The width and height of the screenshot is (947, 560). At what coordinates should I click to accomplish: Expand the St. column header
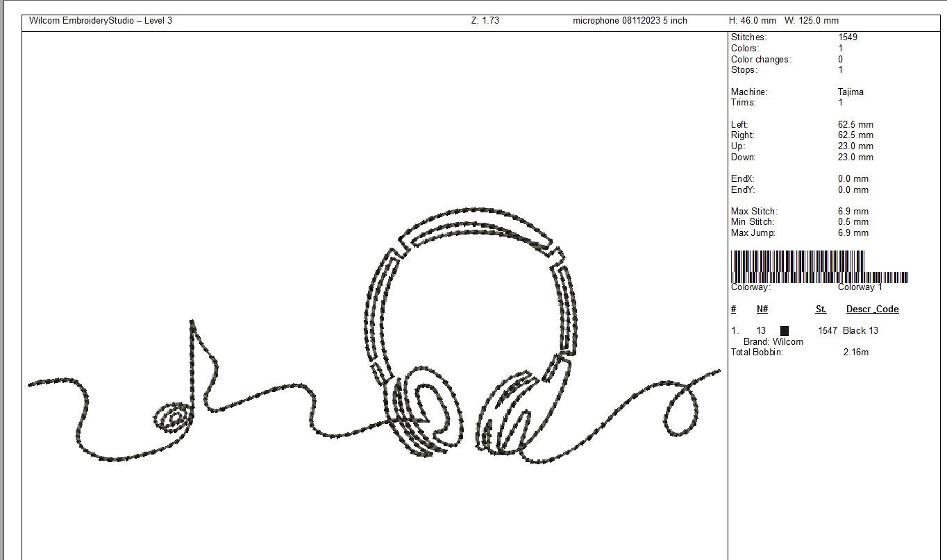click(x=821, y=309)
